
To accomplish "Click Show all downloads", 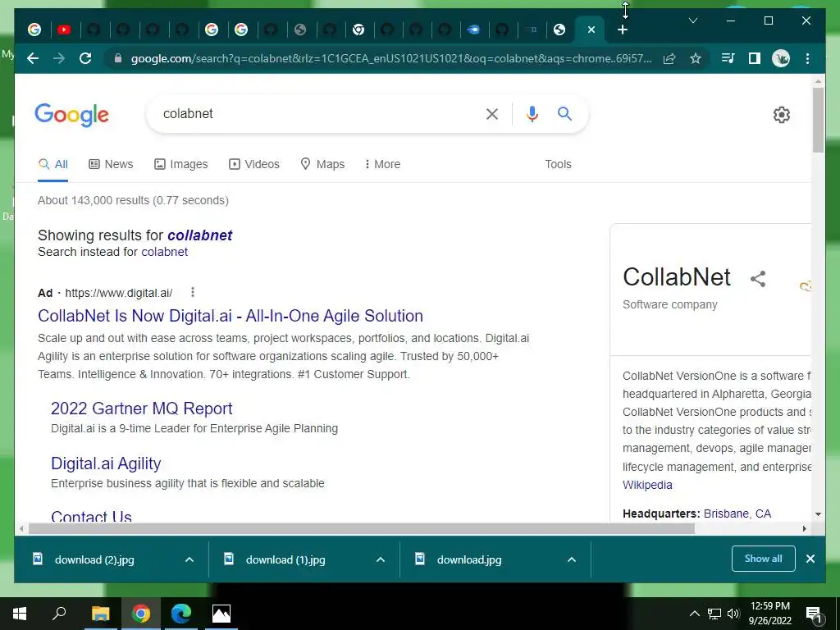I will coord(763,558).
